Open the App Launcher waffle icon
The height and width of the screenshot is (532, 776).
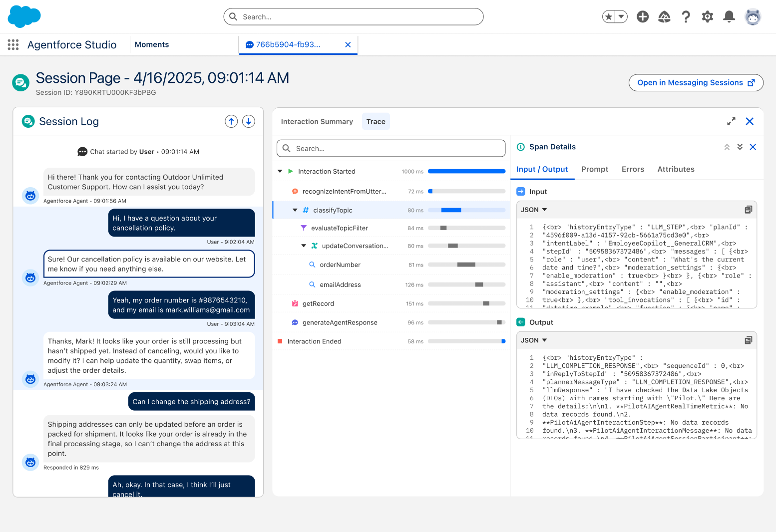pyautogui.click(x=13, y=44)
